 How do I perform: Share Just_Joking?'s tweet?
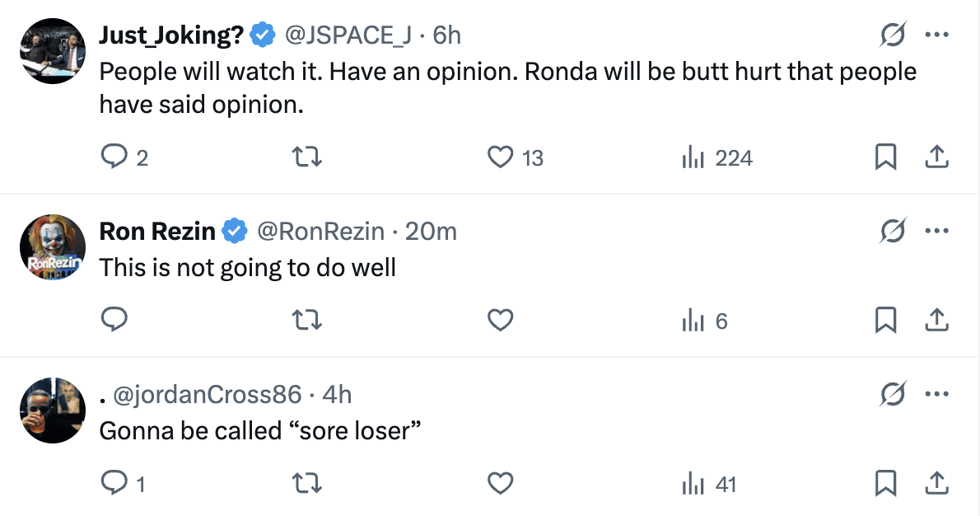pyautogui.click(x=937, y=157)
